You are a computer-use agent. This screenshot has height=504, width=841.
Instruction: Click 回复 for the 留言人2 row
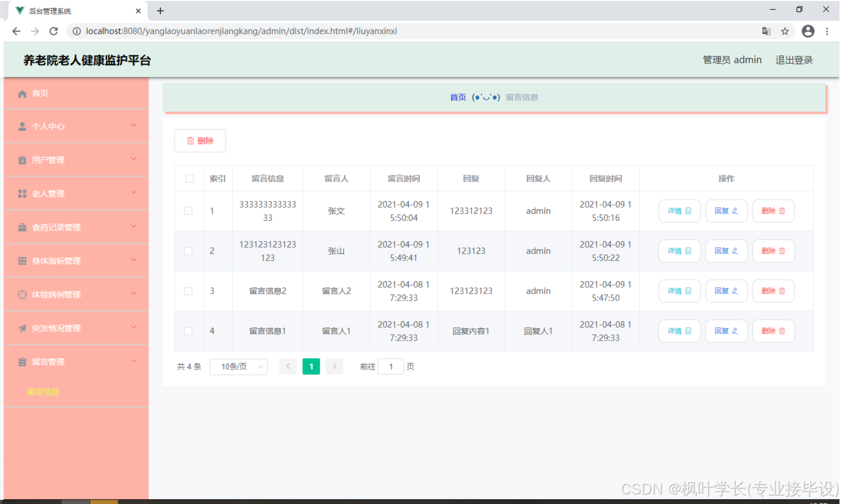point(726,291)
